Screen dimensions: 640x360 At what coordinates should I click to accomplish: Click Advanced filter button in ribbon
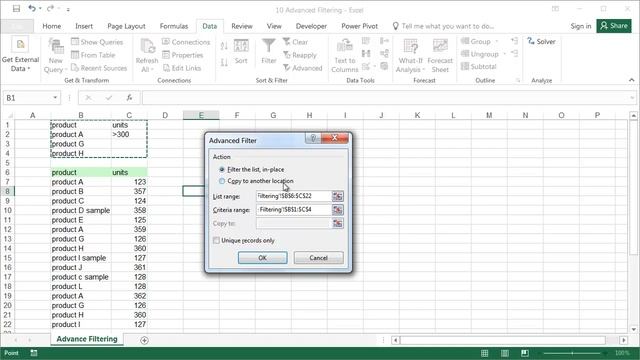(303, 68)
